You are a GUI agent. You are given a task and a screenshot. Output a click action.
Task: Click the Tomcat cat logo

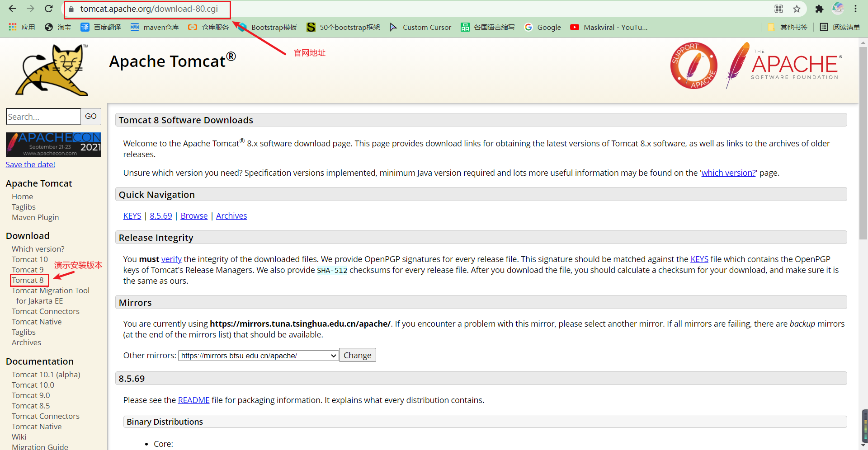52,70
